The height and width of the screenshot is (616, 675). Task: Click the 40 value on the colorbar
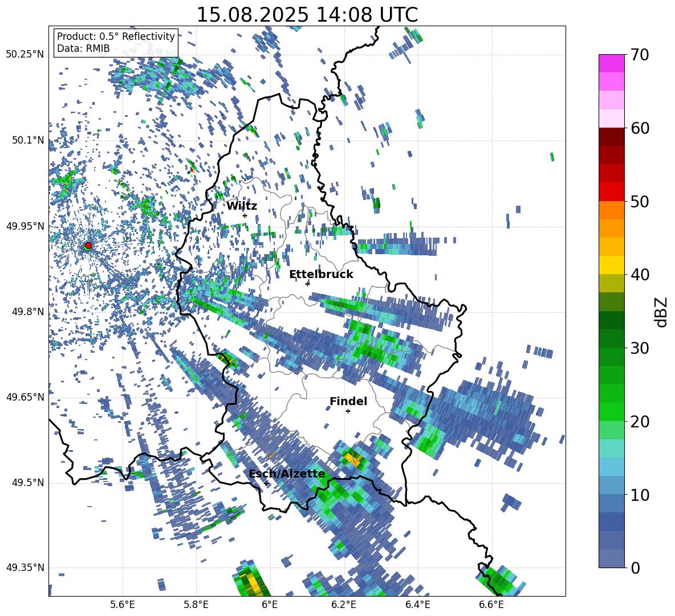tap(640, 275)
